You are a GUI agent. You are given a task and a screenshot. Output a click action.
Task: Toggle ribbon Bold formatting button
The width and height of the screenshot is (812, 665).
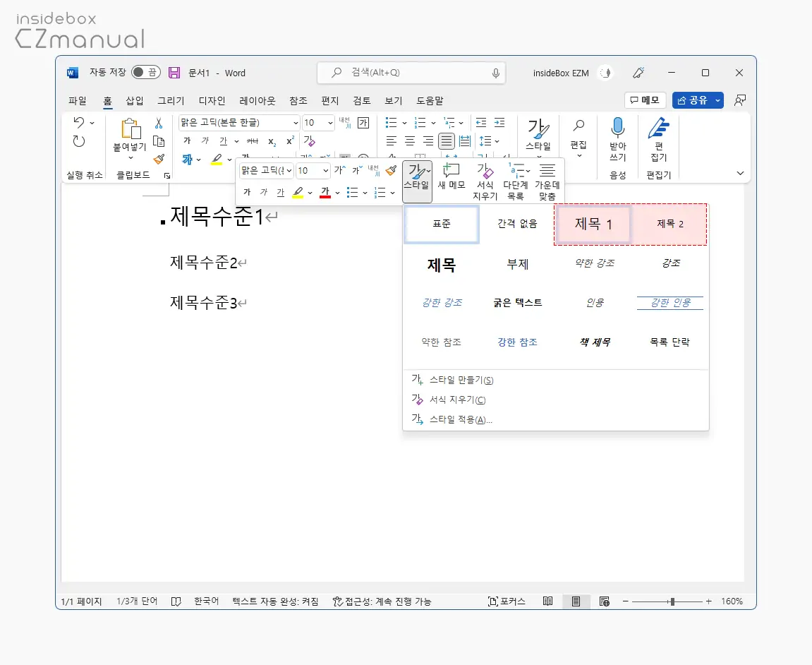tap(187, 141)
